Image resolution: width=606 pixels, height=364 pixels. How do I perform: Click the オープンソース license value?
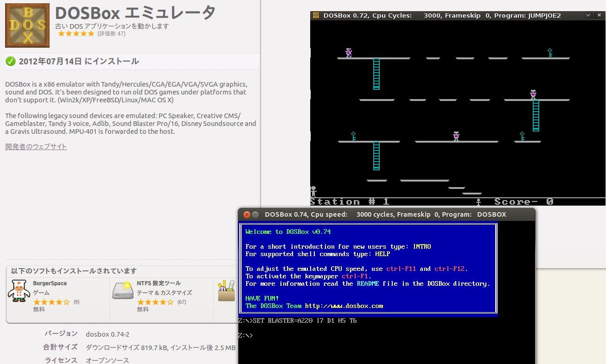coord(107,360)
